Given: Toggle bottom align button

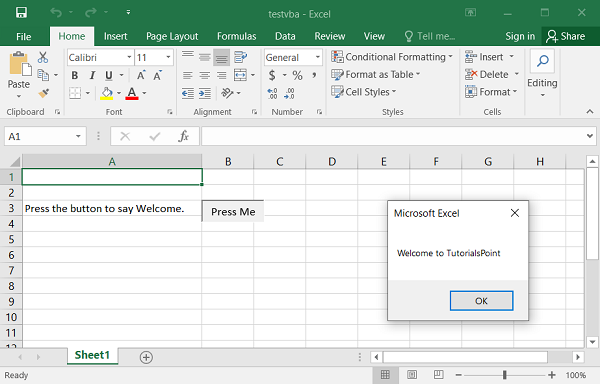Looking at the screenshot, I should click(222, 58).
